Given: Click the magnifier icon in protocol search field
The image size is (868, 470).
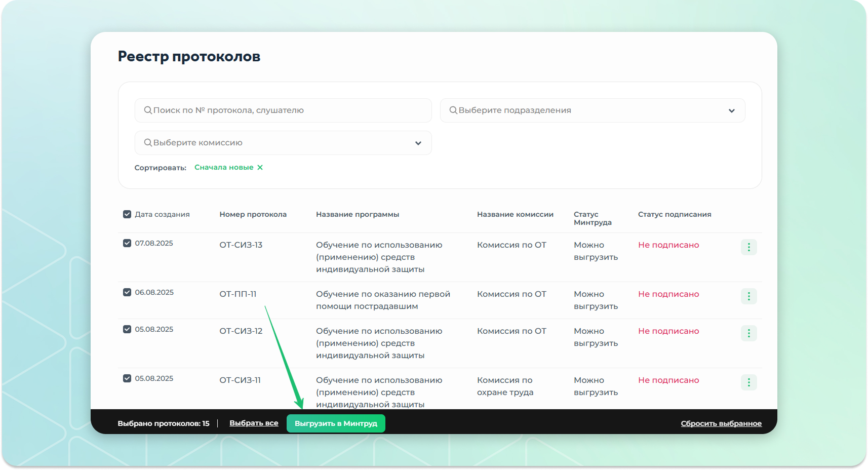Looking at the screenshot, I should pos(148,110).
